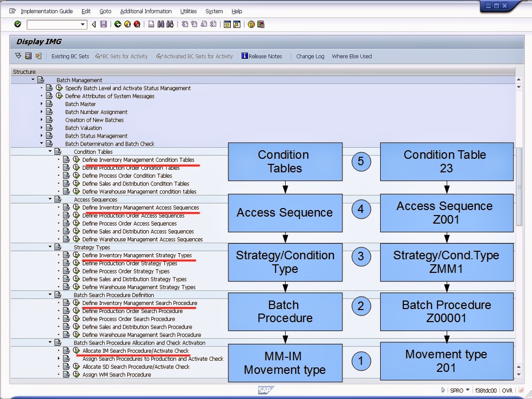Click BC Sets for Activity button
Viewport: 532px width, 399px height.
click(122, 56)
